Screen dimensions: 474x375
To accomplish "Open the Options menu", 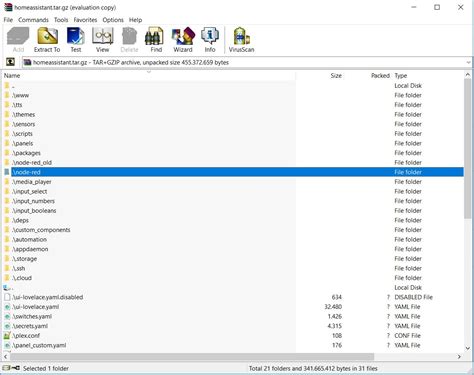I will click(x=113, y=20).
